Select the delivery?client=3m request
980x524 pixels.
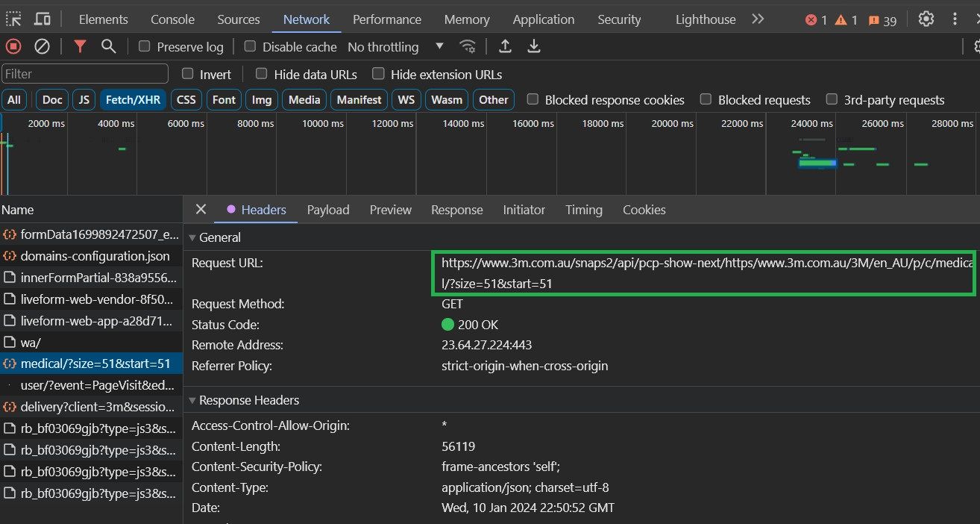coord(91,408)
